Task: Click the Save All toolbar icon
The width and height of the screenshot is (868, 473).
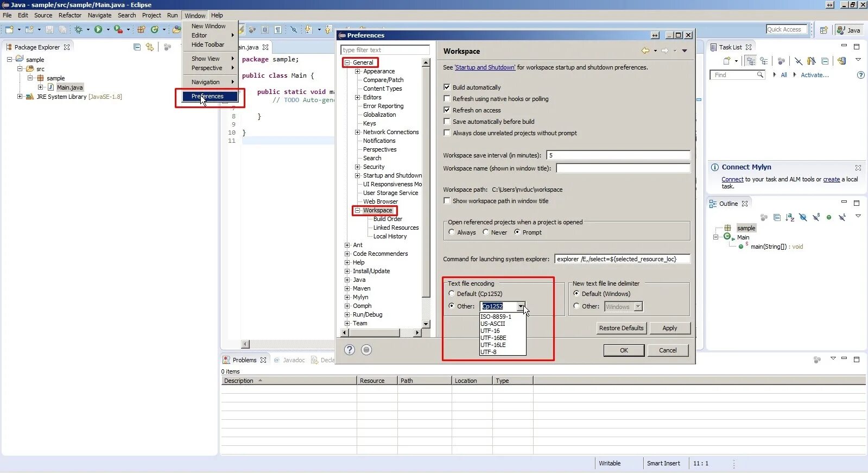Action: (x=62, y=29)
